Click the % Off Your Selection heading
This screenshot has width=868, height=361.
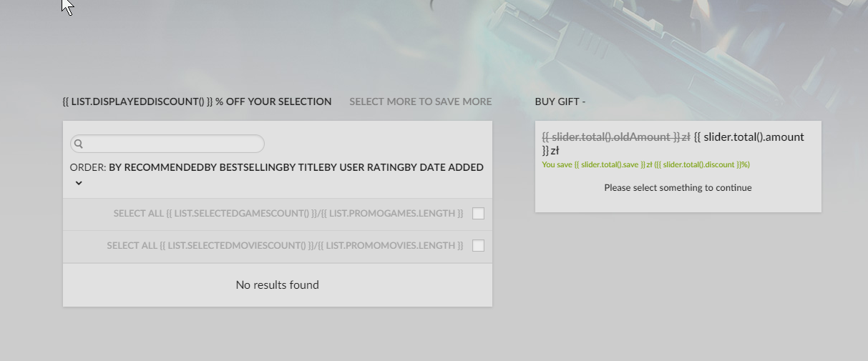click(197, 102)
